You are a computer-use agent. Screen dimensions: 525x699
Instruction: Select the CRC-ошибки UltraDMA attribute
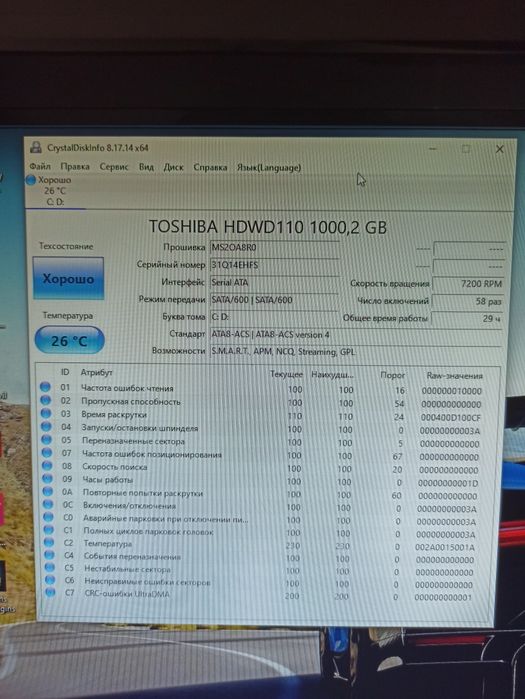127,594
